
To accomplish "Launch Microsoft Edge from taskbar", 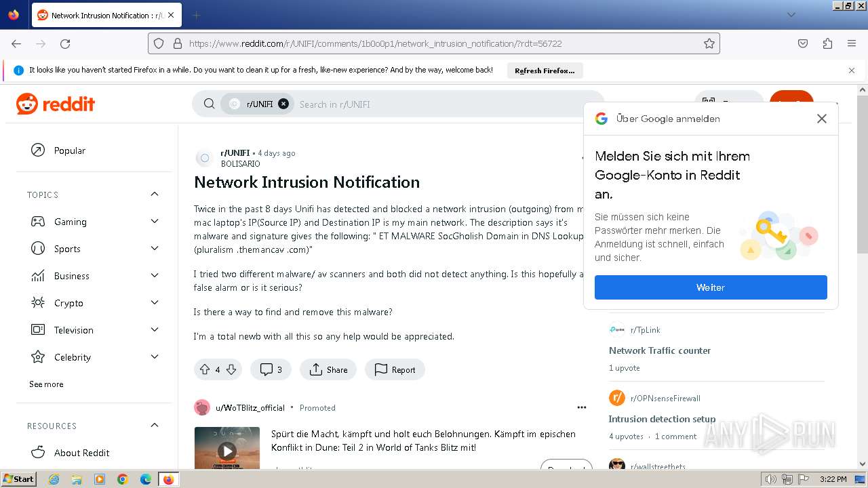I will click(145, 479).
